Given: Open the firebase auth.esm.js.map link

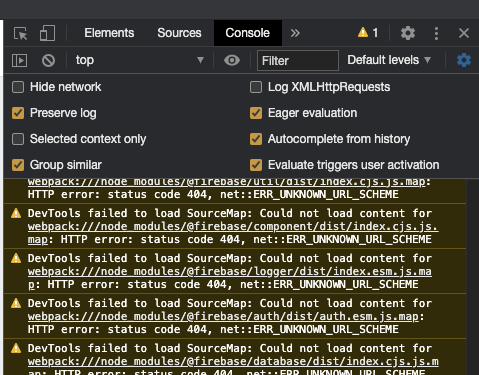Looking at the screenshot, I should [223, 316].
